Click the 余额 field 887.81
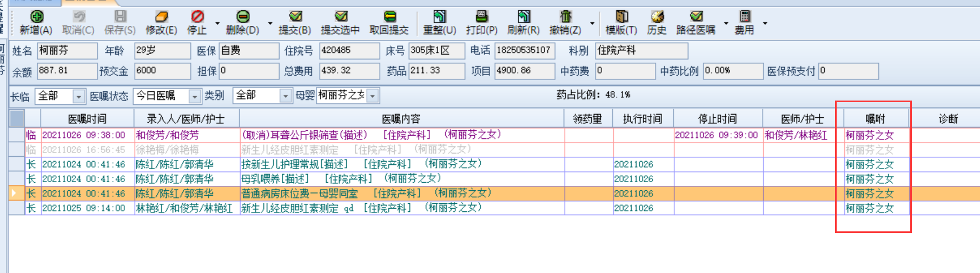 [67, 71]
